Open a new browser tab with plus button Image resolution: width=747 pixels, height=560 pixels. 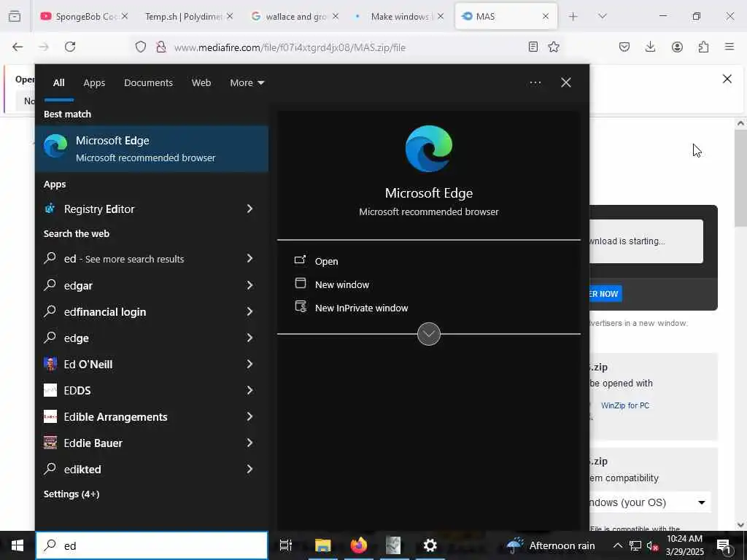pos(573,16)
